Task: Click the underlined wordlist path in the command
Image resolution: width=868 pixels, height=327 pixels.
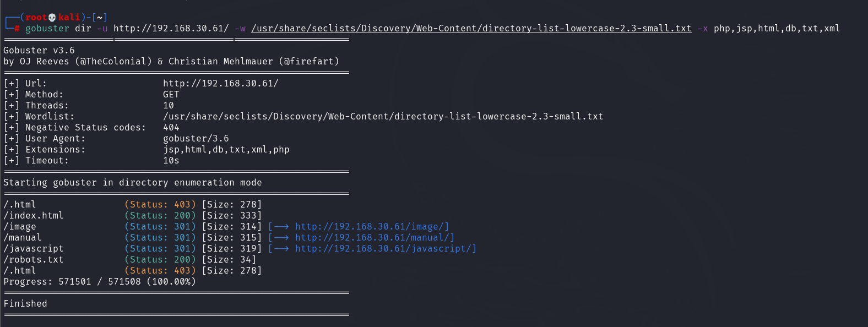Action: (x=471, y=28)
